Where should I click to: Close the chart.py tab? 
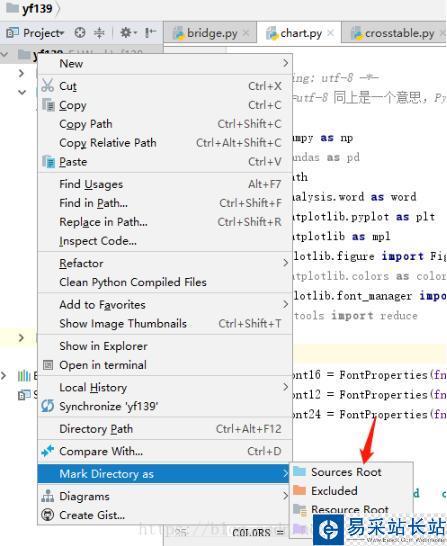[331, 33]
